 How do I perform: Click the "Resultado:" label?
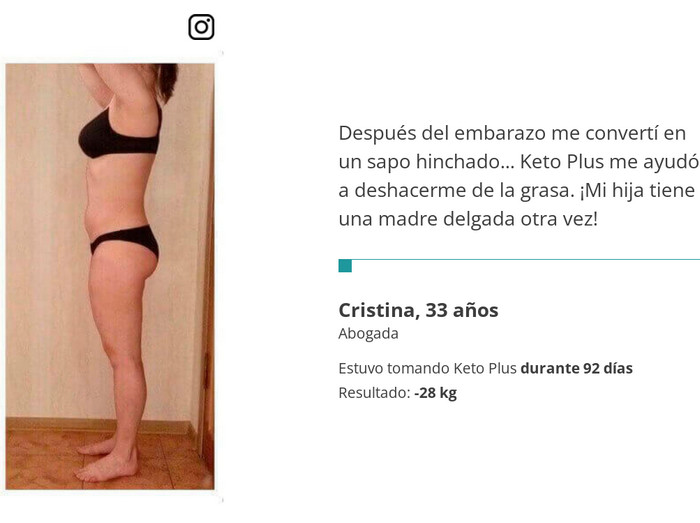pos(374,393)
